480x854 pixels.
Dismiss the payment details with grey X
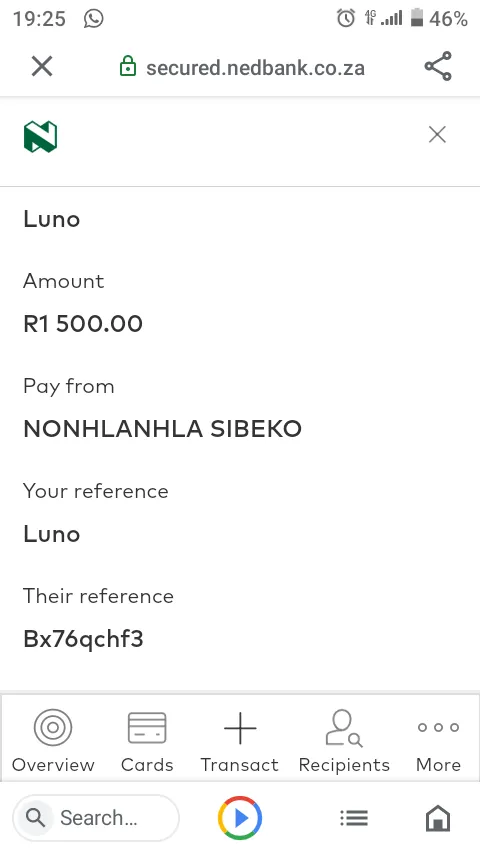click(437, 135)
